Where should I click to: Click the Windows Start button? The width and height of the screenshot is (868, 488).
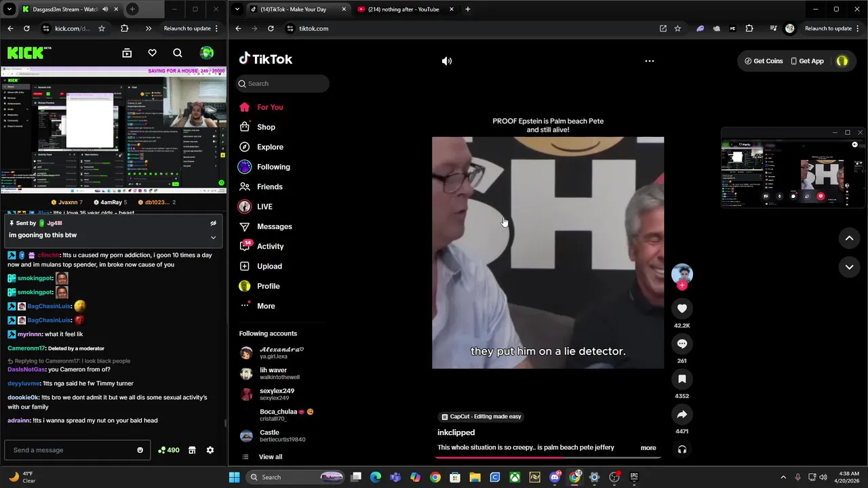234,477
